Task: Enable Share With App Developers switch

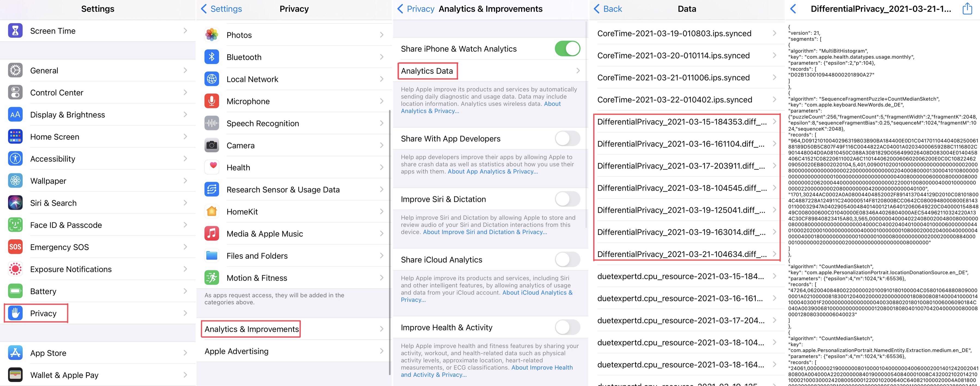Action: click(567, 139)
